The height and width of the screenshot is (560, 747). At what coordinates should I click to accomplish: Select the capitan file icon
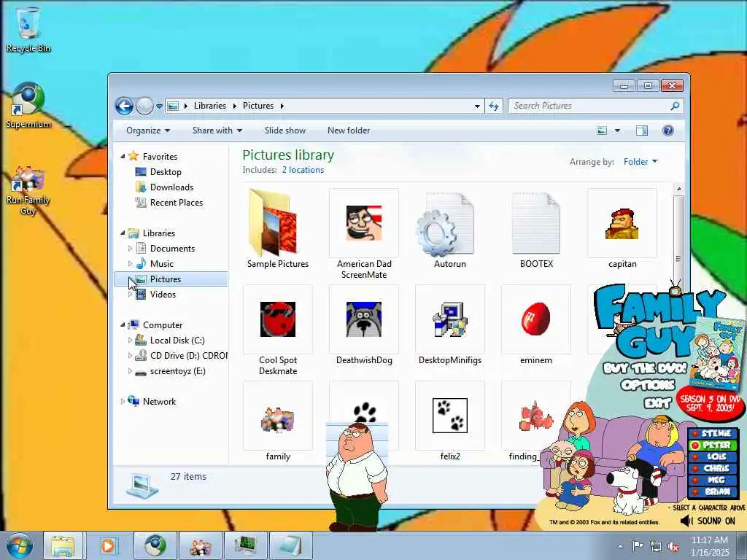tap(622, 223)
